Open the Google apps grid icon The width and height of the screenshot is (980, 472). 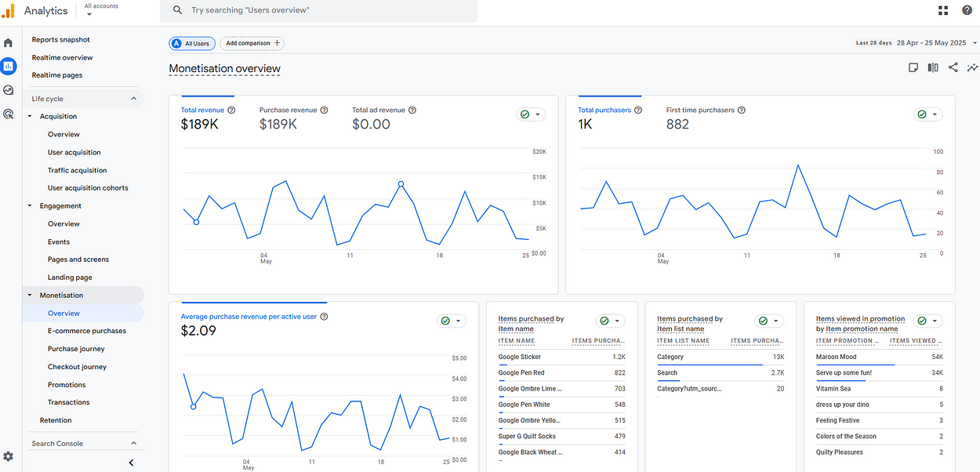coord(943,10)
